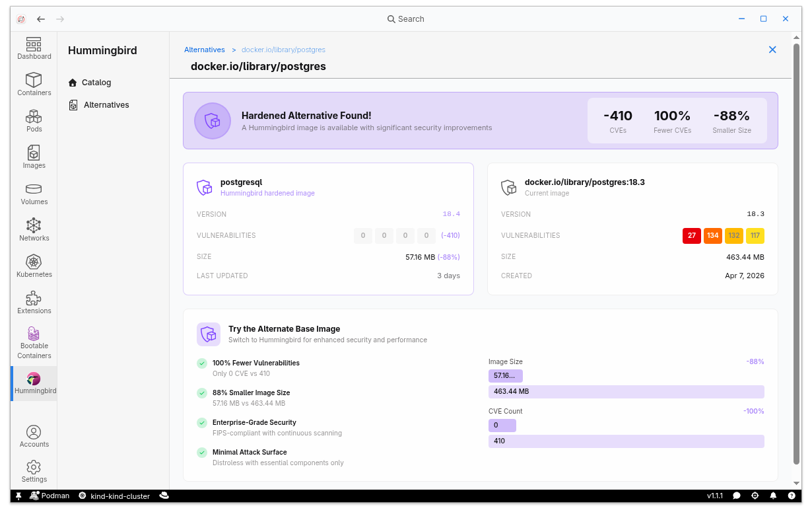Click the forward navigation arrow

point(60,19)
